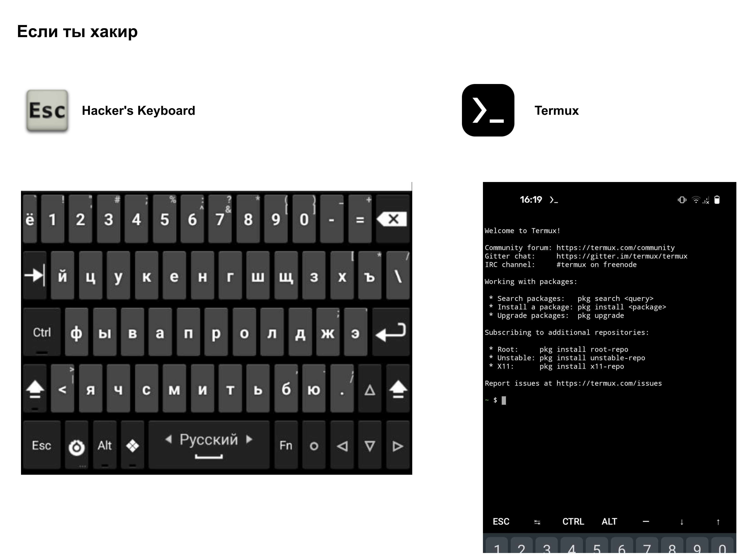
Task: Click the big Termux prompt logo
Action: pos(488,110)
